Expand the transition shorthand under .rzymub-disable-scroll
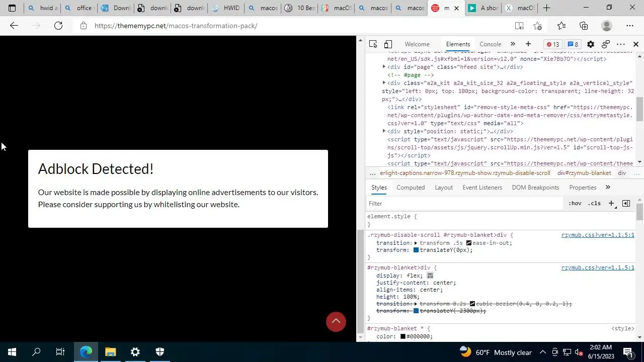Image resolution: width=644 pixels, height=362 pixels. pyautogui.click(x=416, y=243)
